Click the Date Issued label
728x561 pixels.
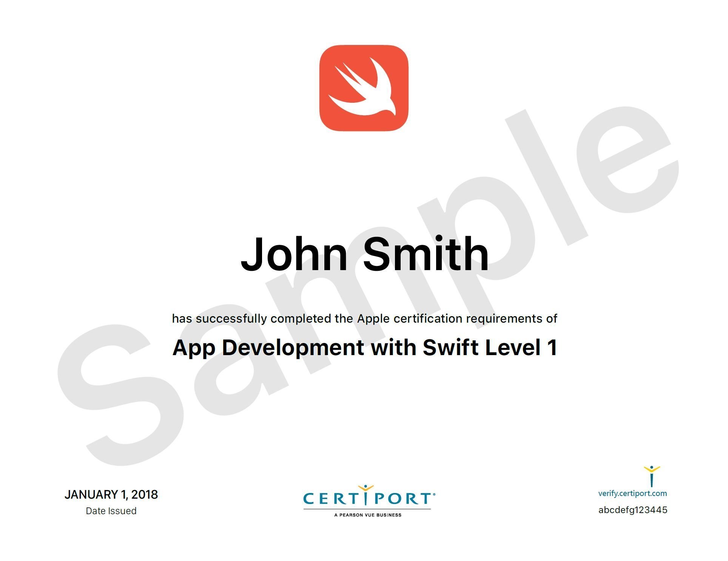111,511
